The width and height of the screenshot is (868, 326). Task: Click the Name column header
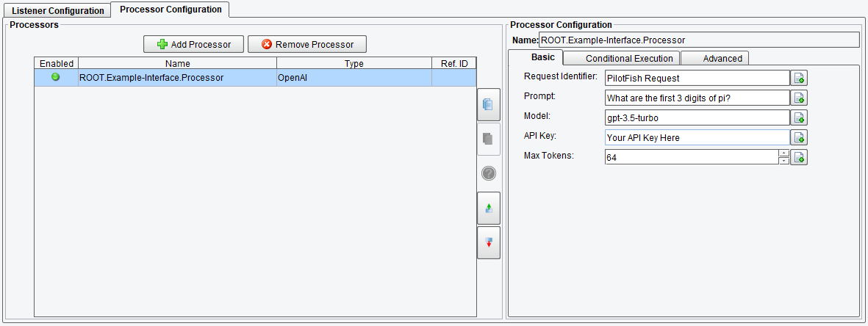[x=177, y=64]
